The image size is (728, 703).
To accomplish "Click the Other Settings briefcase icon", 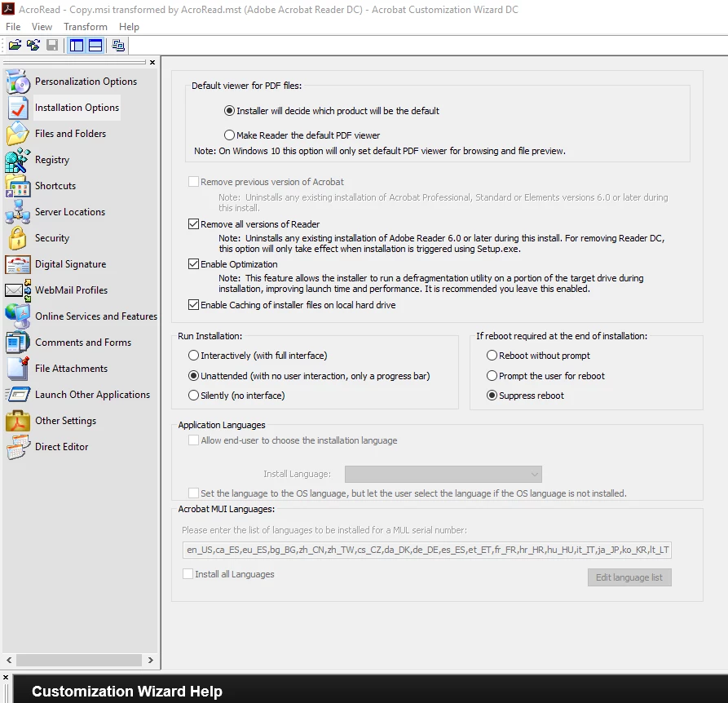I will coord(18,421).
